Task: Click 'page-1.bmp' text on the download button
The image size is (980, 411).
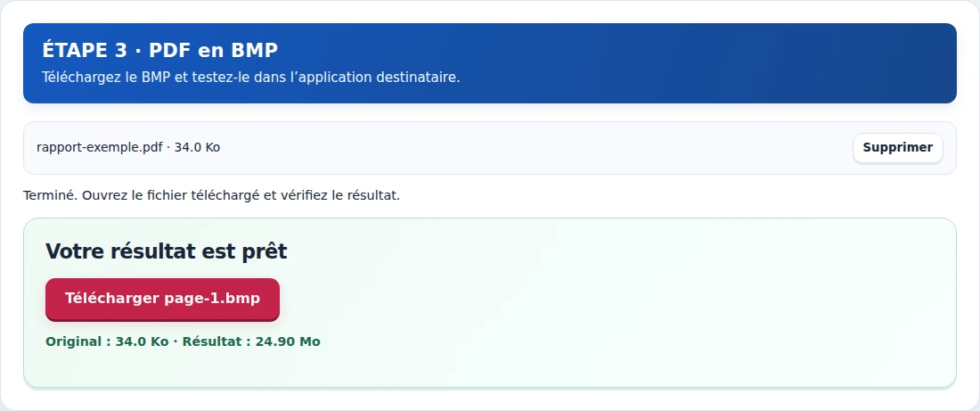Action: point(212,299)
